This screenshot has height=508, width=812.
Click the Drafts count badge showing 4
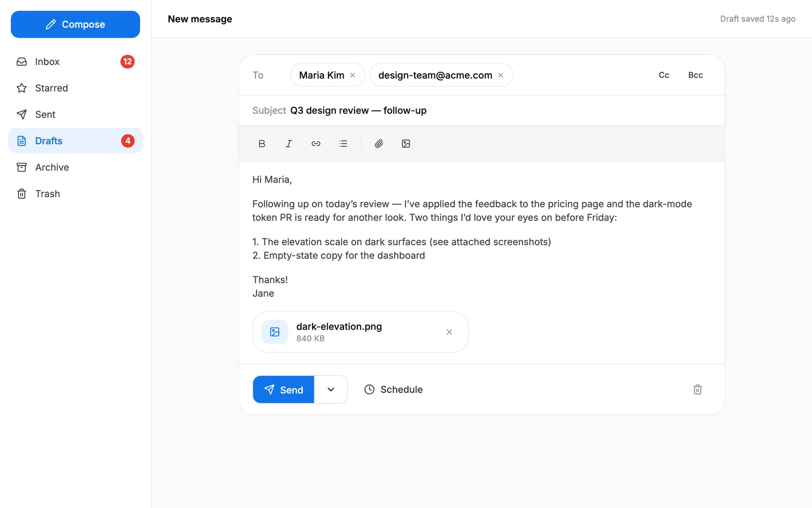(128, 141)
